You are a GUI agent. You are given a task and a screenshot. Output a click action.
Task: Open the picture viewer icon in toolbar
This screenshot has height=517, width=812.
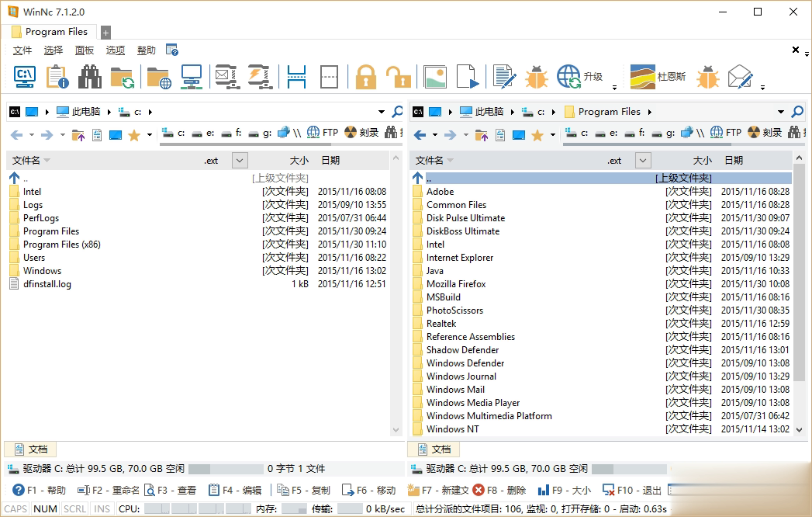(x=435, y=77)
